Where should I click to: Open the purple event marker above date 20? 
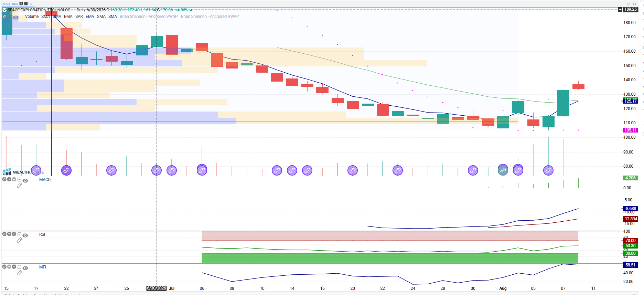click(353, 170)
